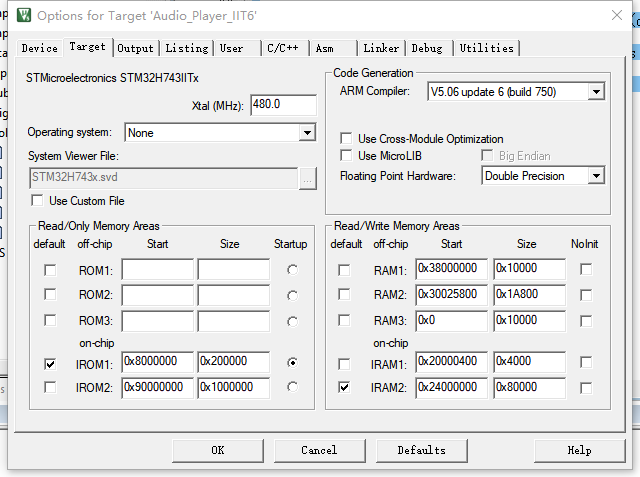640x477 pixels.
Task: Select ROM3 startup radio button
Action: [x=292, y=322]
